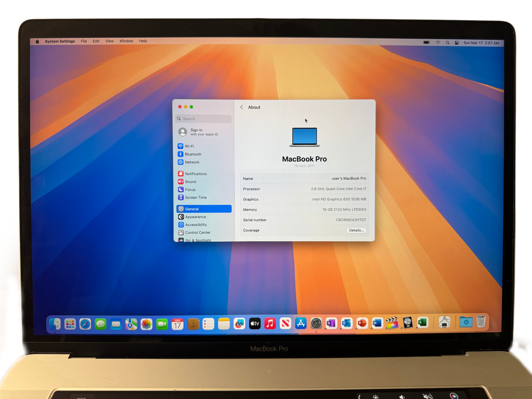Go back using the chevron beside About

241,107
